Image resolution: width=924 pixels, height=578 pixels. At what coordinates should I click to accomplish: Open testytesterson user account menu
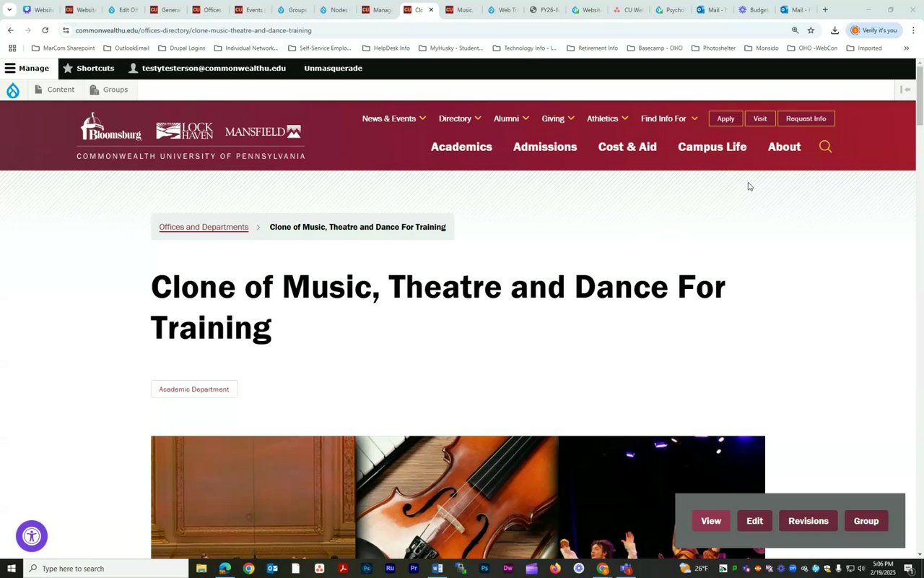tap(206, 68)
